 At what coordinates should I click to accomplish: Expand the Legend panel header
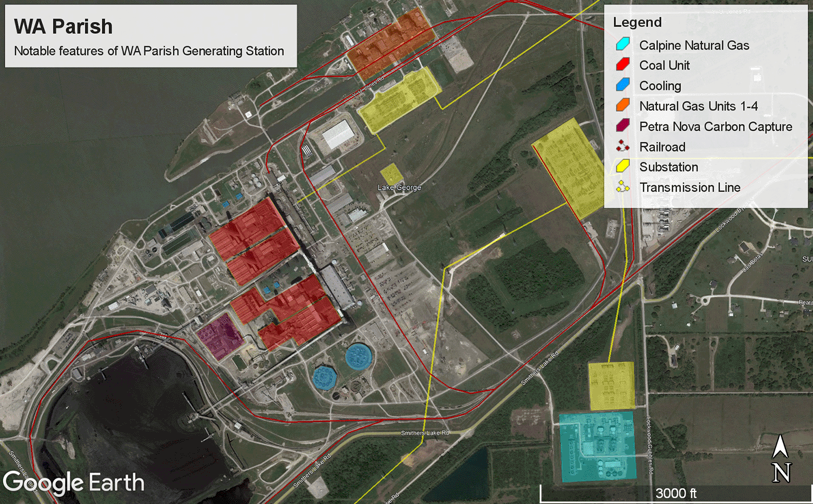coord(637,22)
